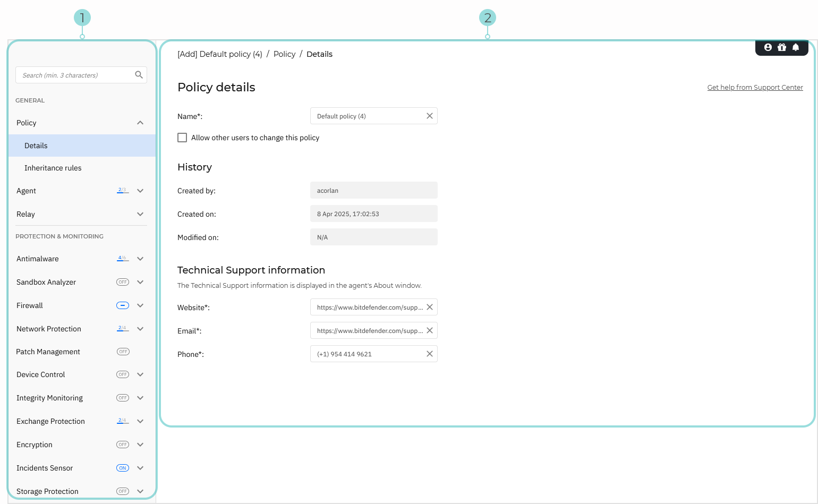The width and height of the screenshot is (818, 504).
Task: Toggle the Patch Management OFF badge
Action: [x=123, y=352]
